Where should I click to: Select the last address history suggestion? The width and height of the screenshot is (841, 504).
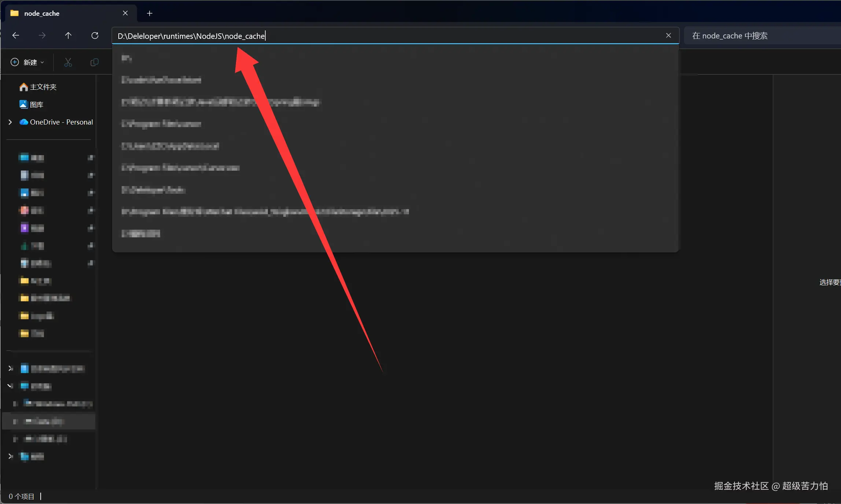click(x=141, y=234)
